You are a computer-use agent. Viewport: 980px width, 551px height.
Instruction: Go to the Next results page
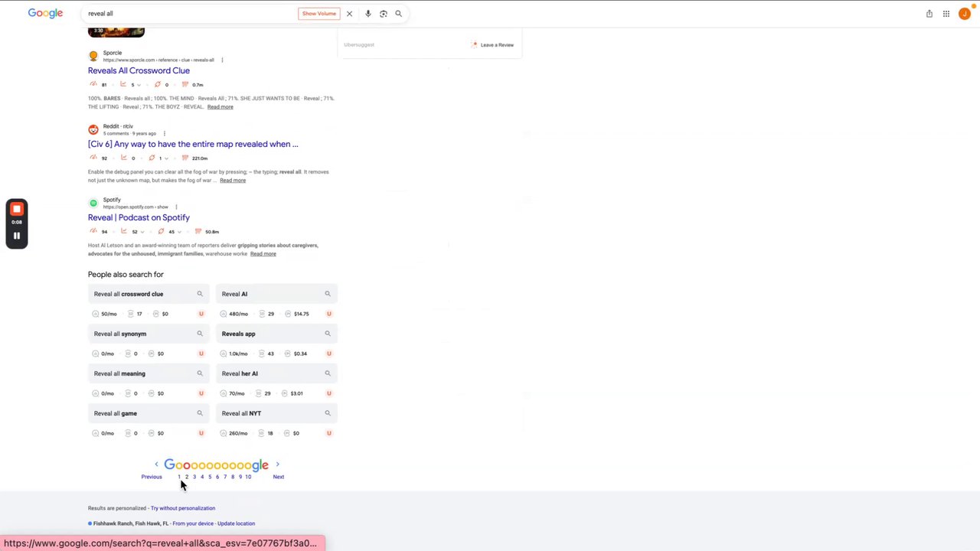coord(279,477)
